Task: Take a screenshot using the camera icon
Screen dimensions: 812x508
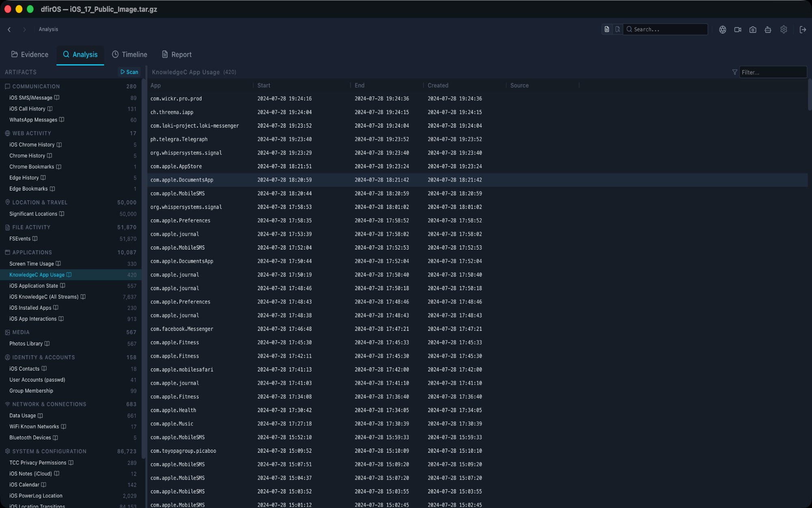Action: [753, 29]
